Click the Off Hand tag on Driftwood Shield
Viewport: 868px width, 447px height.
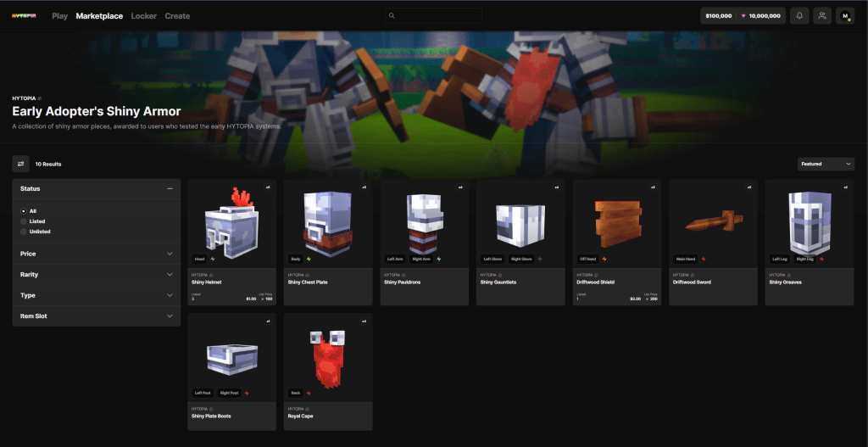coord(588,259)
